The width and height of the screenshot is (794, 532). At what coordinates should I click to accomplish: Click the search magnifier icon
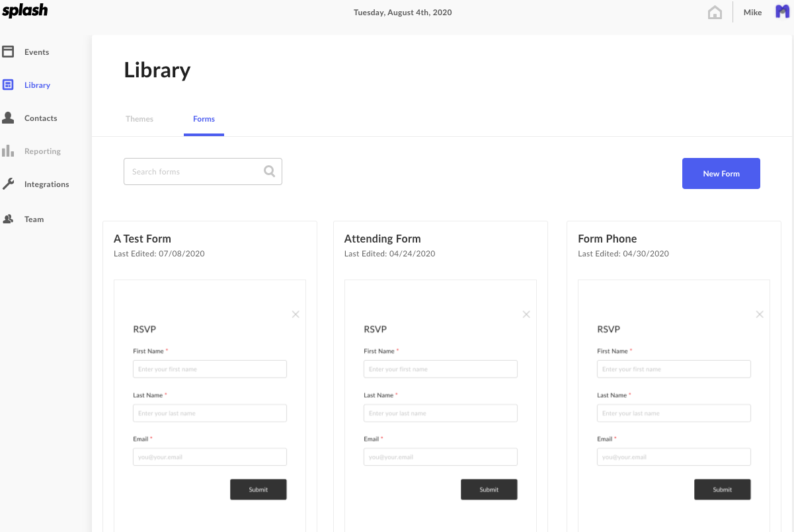point(269,171)
